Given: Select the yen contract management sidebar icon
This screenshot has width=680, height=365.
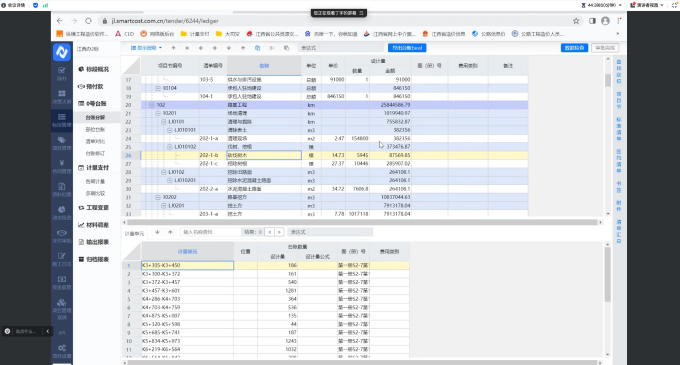Looking at the screenshot, I should pos(62,166).
